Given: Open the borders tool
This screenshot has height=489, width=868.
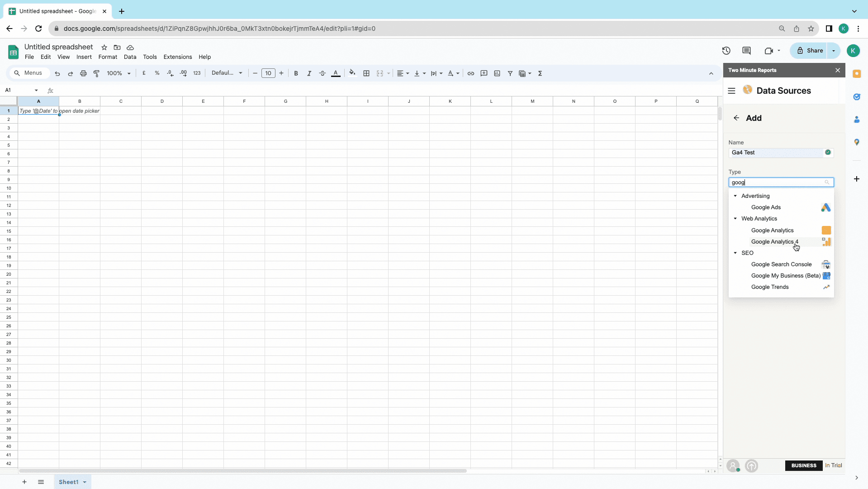Looking at the screenshot, I should pyautogui.click(x=366, y=73).
